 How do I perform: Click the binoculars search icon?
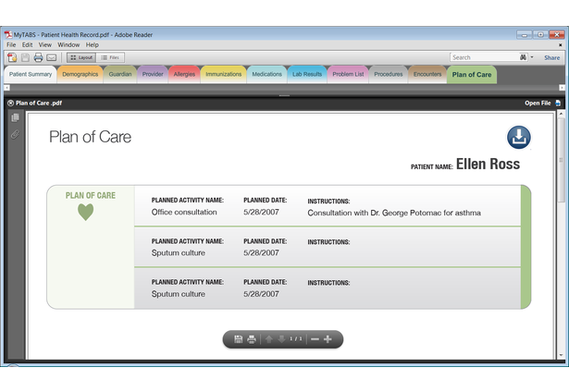523,57
